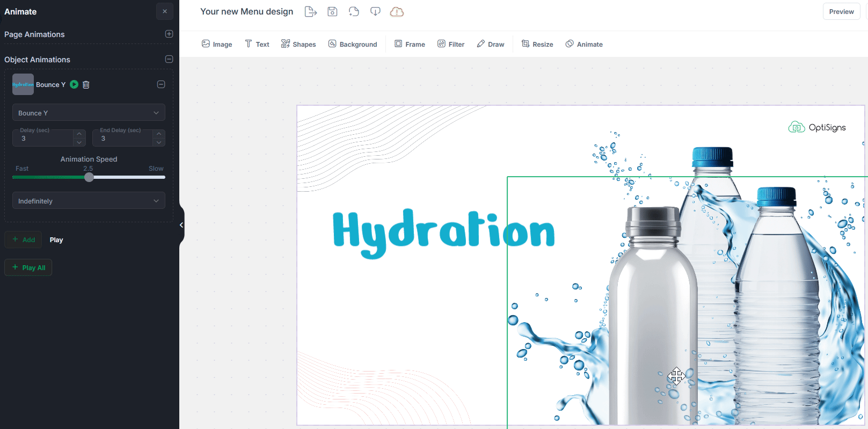Open the Image tool
The height and width of the screenshot is (429, 868).
point(217,44)
